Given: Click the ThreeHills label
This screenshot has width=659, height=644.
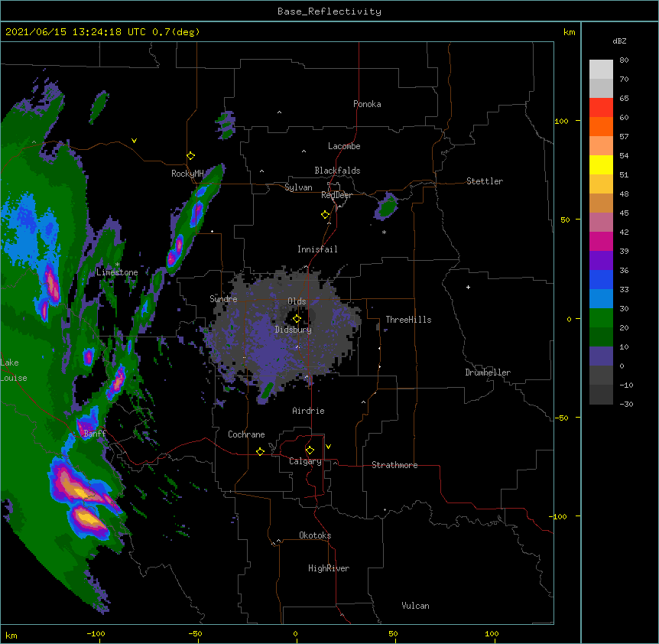Looking at the screenshot, I should (x=408, y=320).
